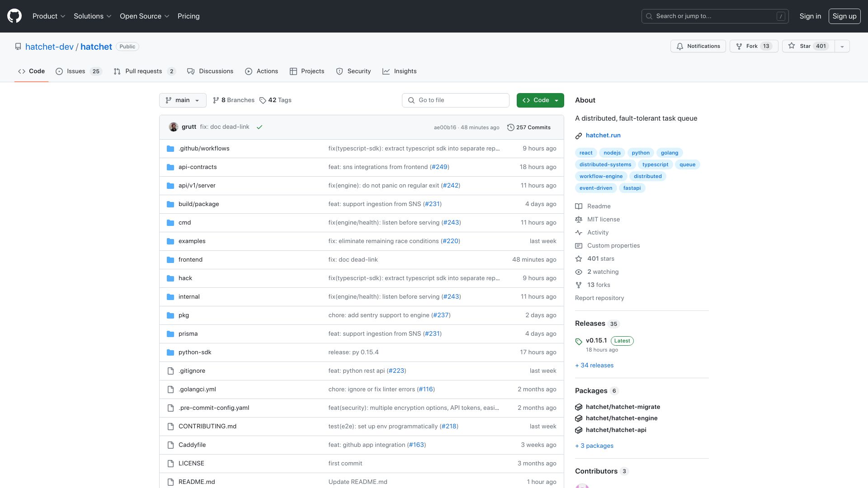This screenshot has height=488, width=868.
Task: Click the package icon for hatchet/hatchet-migrate
Action: click(x=579, y=407)
